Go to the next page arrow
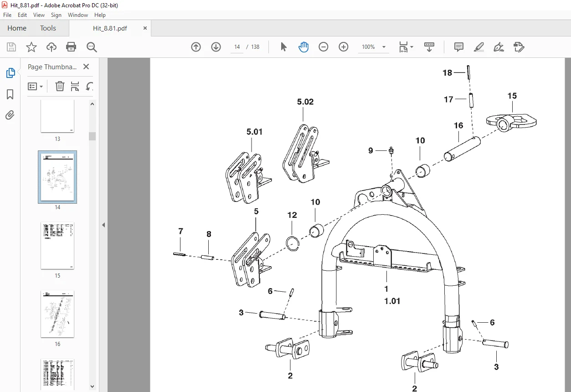Image resolution: width=571 pixels, height=392 pixels. point(216,47)
